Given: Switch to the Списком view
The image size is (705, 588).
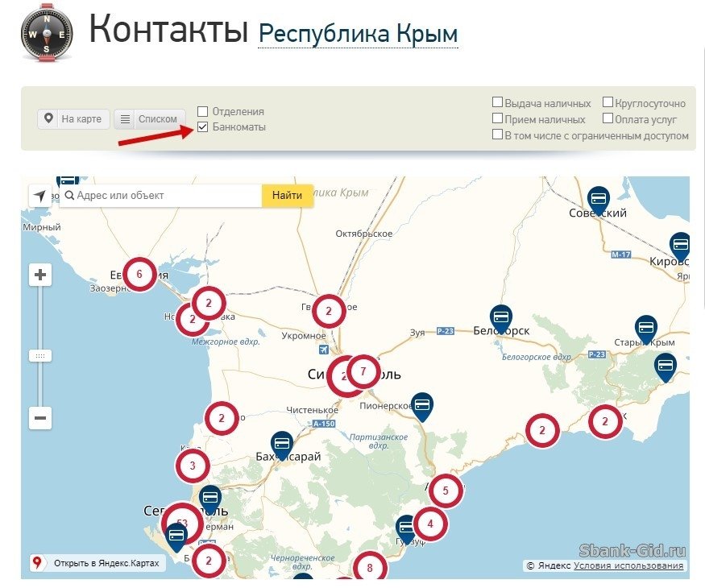Looking at the screenshot, I should tap(149, 118).
